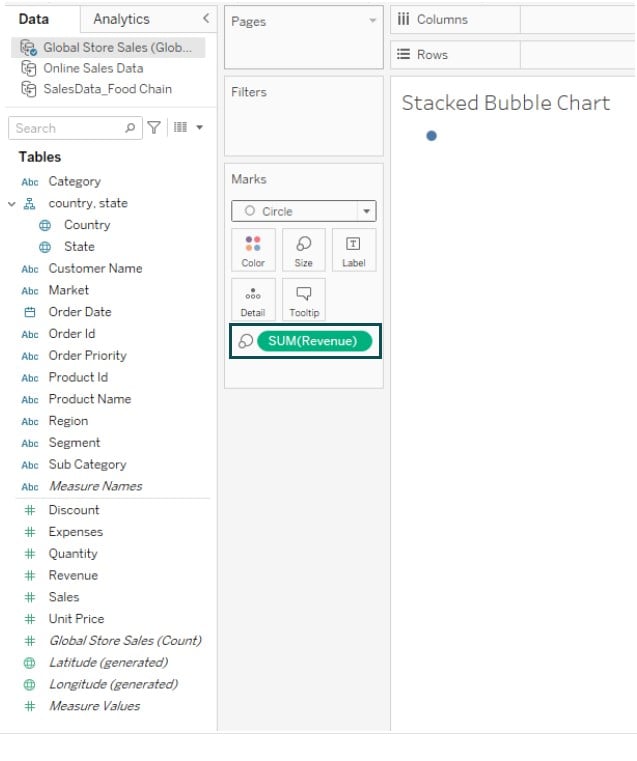This screenshot has width=637, height=761.
Task: Select the Order Priority field
Action: (x=87, y=356)
